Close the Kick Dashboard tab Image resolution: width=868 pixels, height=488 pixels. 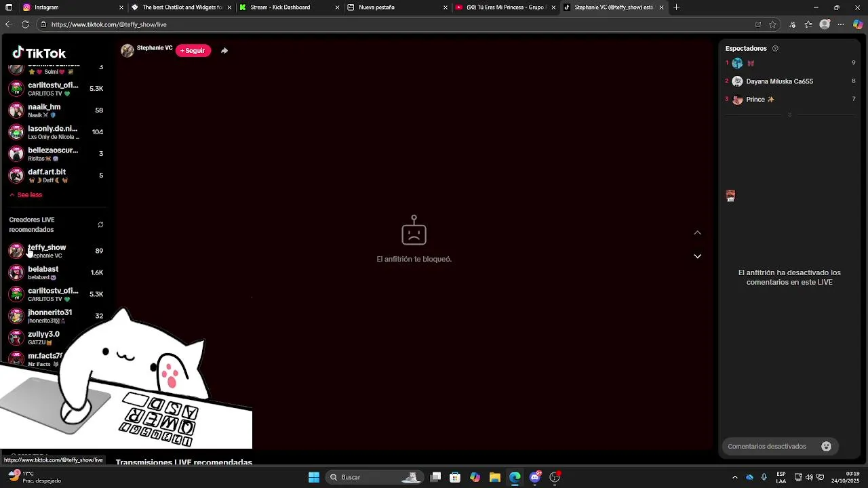(338, 7)
